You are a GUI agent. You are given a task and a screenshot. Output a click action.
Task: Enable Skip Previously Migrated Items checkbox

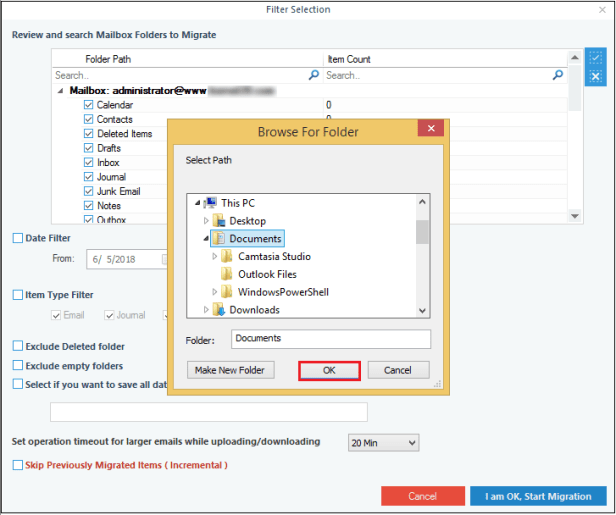pyautogui.click(x=18, y=465)
